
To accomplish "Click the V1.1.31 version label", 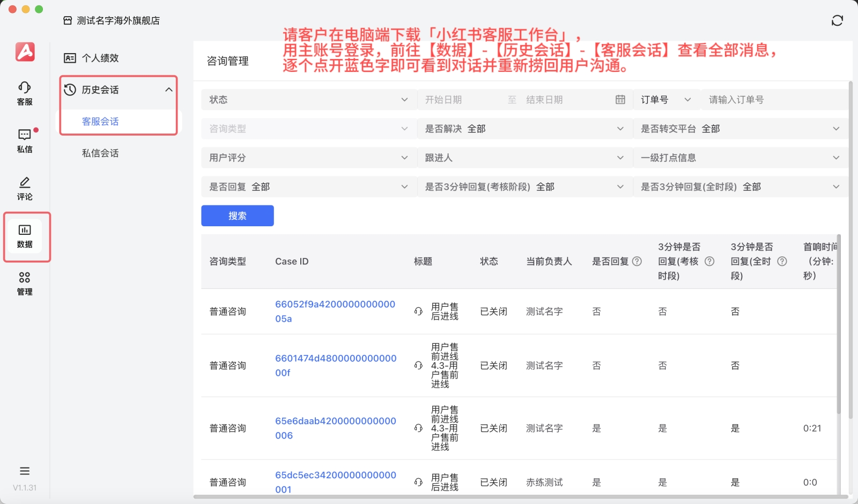I will 25,488.
